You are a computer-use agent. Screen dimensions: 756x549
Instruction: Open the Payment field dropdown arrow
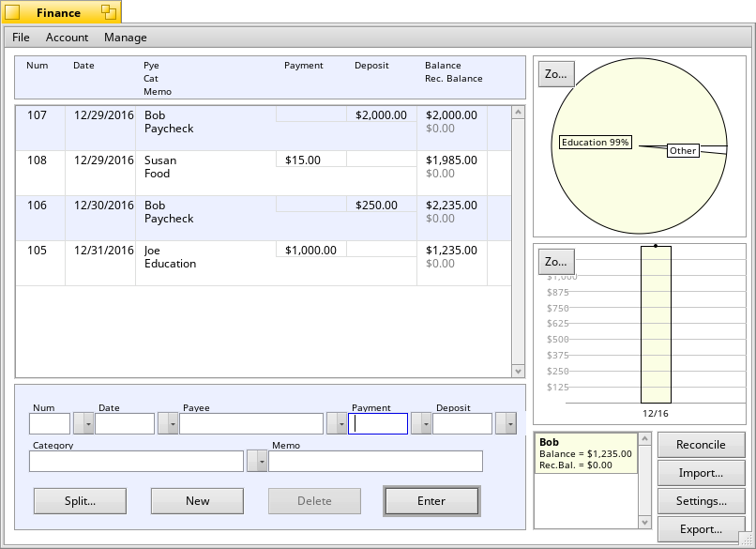(x=421, y=424)
